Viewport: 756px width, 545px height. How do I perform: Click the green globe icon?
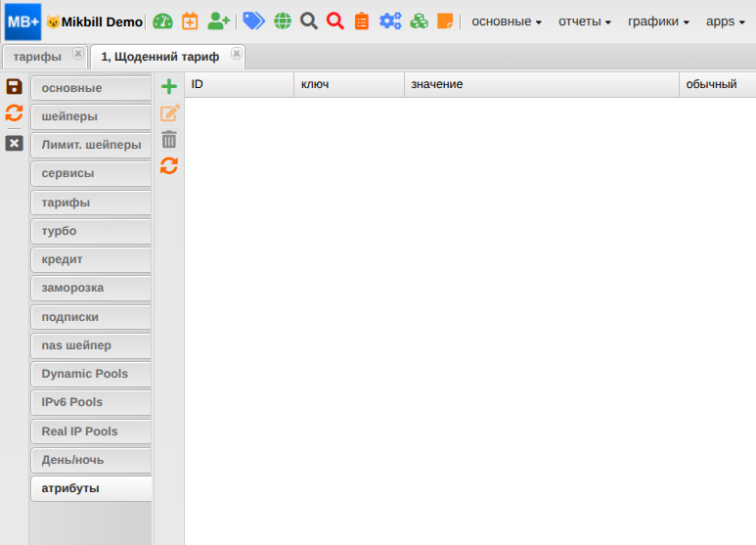click(x=283, y=21)
